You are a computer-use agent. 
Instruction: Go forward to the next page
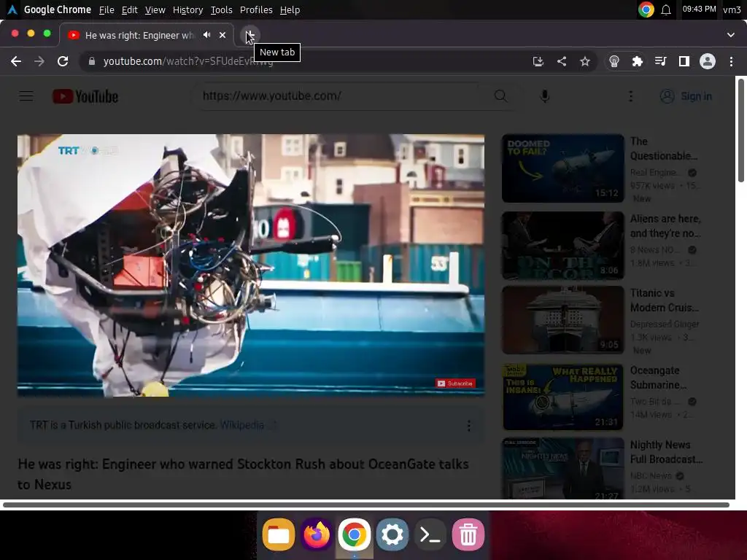coord(39,61)
